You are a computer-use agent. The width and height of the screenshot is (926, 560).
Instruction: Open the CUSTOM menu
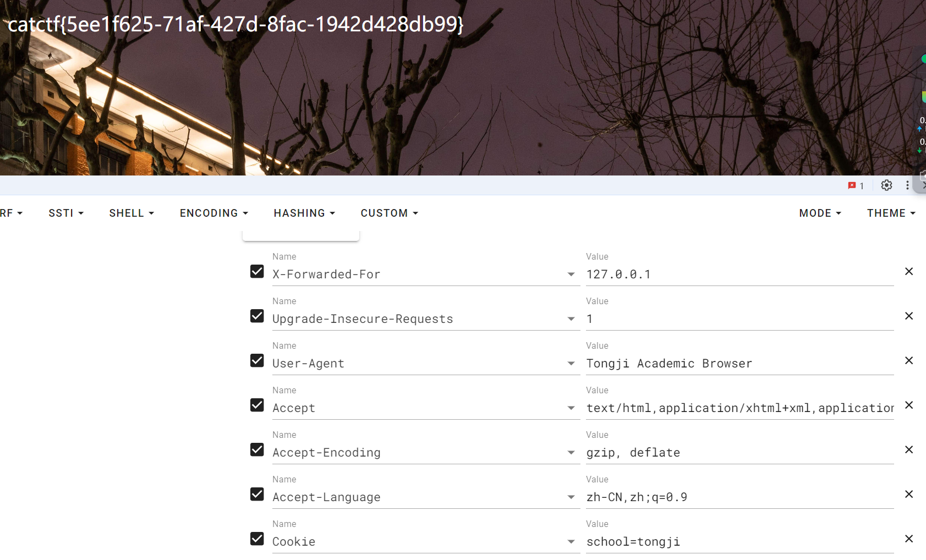pyautogui.click(x=390, y=213)
